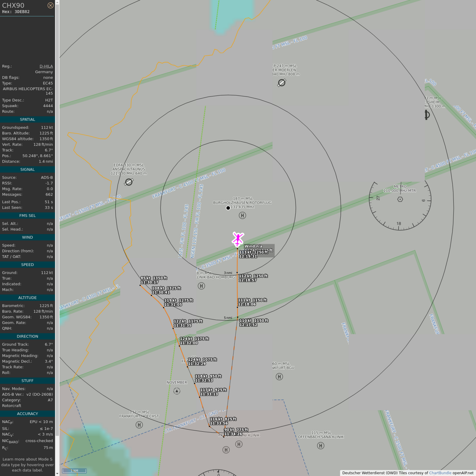This screenshot has width=476, height=476.
Task: Click the sidebar scrollbar down arrow
Action: pyautogui.click(x=57, y=473)
